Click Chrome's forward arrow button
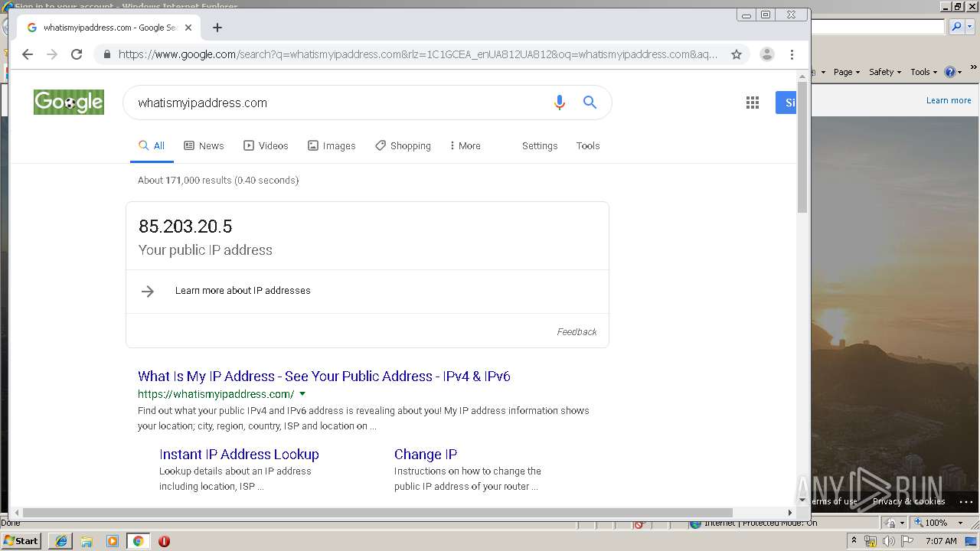980x551 pixels. point(52,54)
